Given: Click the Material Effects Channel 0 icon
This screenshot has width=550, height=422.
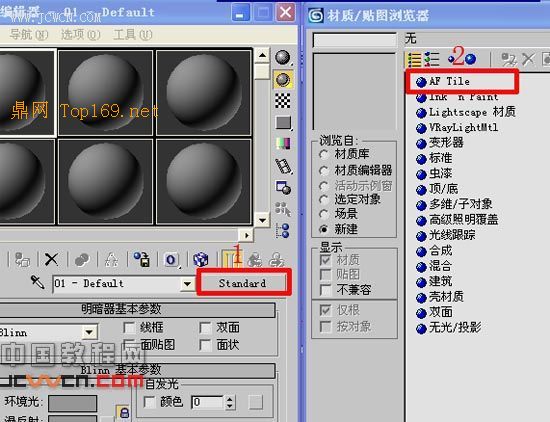Looking at the screenshot, I should 171,260.
